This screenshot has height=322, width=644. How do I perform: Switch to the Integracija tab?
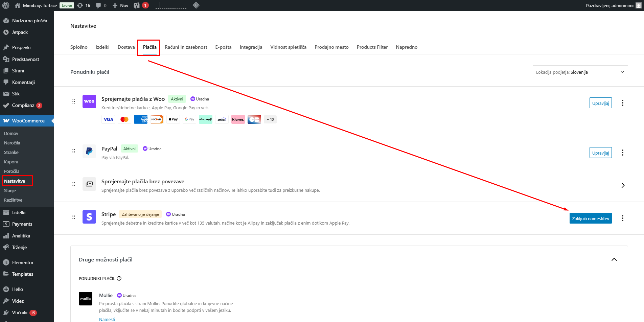[251, 47]
